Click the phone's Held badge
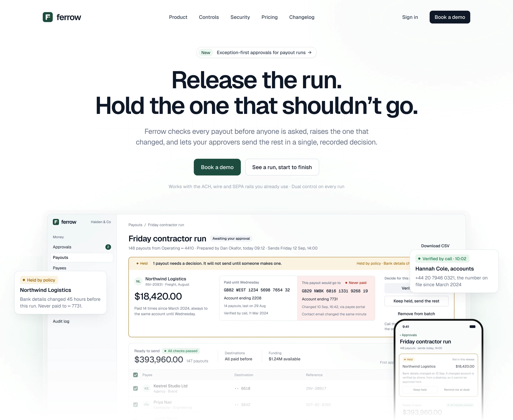 408,359
